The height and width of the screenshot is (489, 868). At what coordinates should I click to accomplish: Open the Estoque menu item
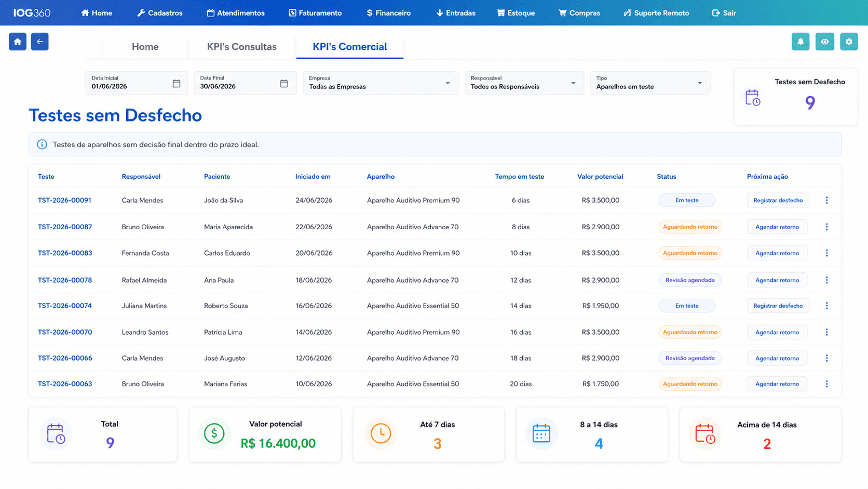(516, 13)
